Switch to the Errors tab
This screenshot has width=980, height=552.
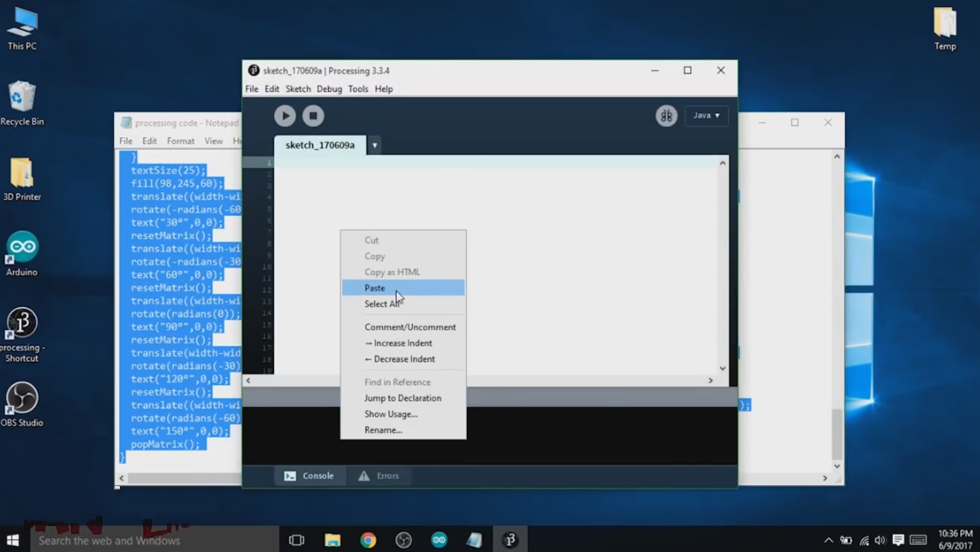pos(379,476)
